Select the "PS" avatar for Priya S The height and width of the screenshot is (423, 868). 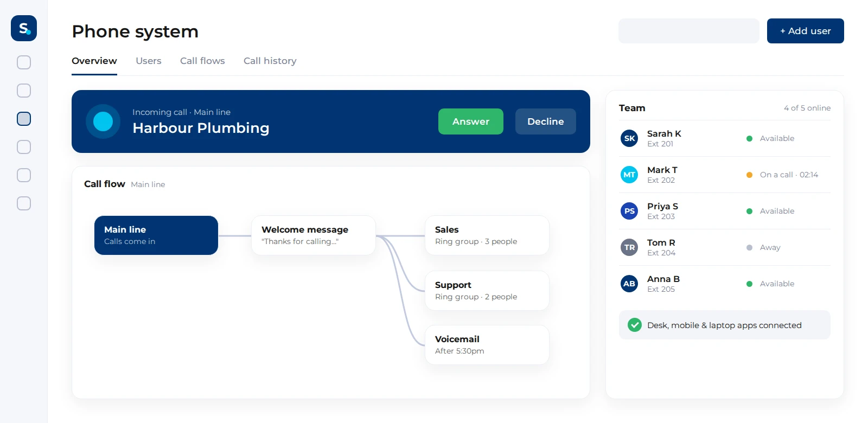629,211
